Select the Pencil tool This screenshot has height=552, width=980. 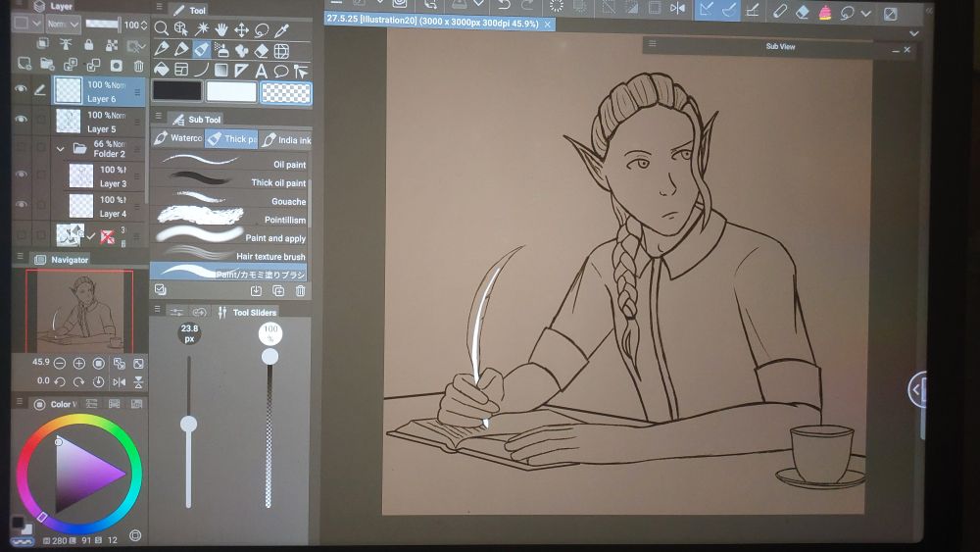181,49
